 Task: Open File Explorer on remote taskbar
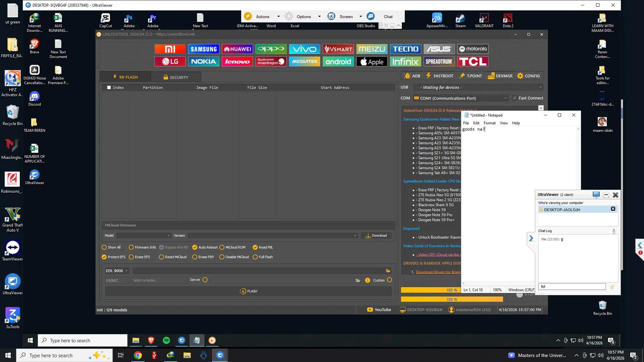click(136, 341)
